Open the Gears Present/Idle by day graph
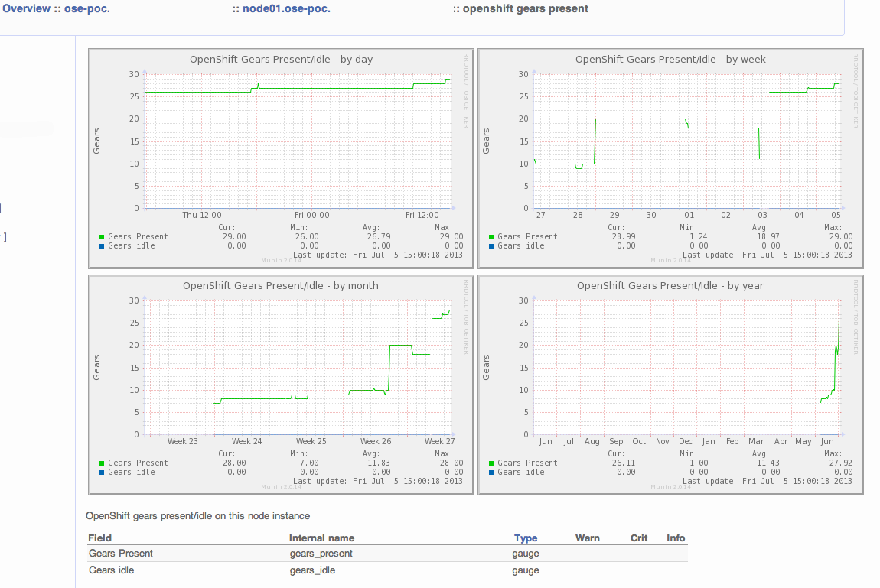 click(x=281, y=158)
